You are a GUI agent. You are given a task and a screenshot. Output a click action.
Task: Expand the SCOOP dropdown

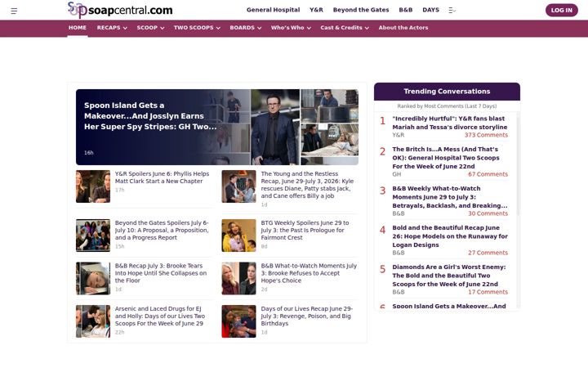point(150,28)
